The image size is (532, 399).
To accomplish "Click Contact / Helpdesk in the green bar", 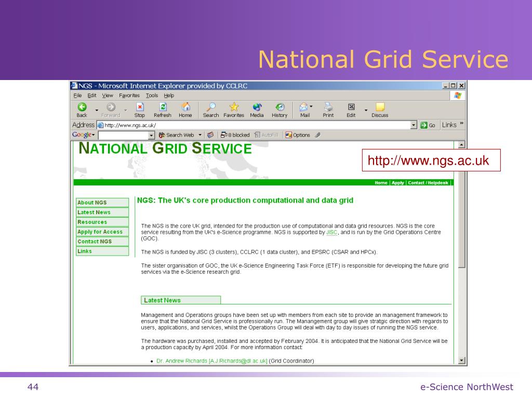I will pos(428,183).
